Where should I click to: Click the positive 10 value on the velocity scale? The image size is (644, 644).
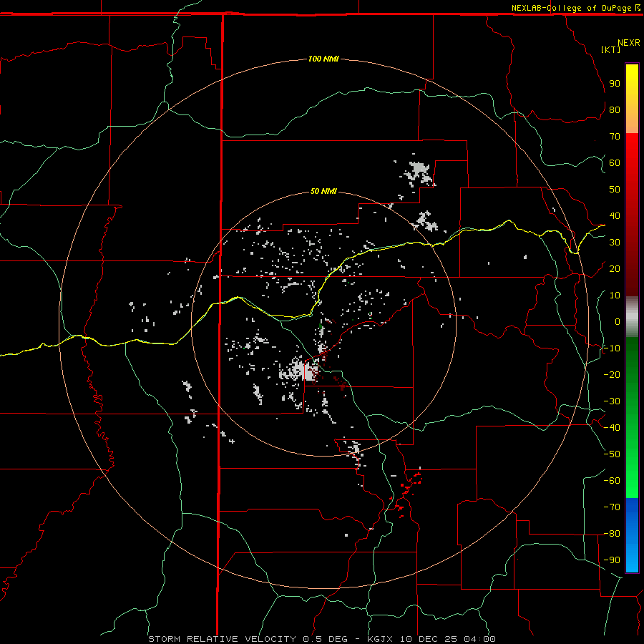coord(615,296)
